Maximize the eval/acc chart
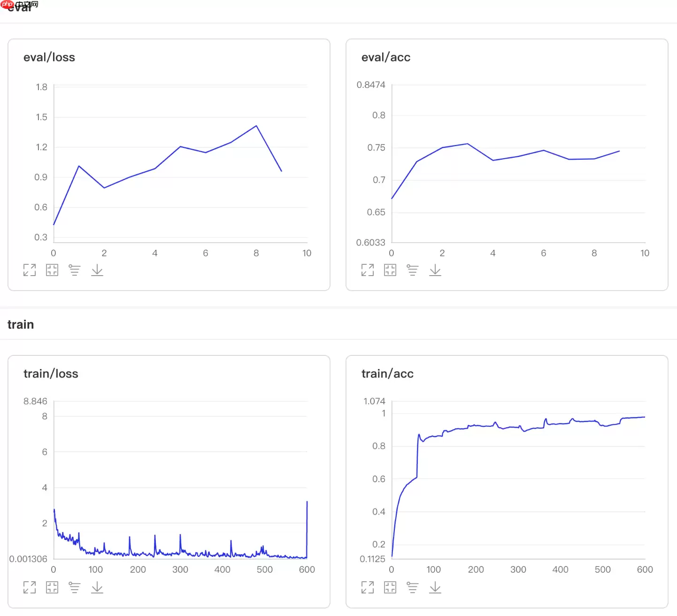This screenshot has width=677, height=616. (x=368, y=270)
